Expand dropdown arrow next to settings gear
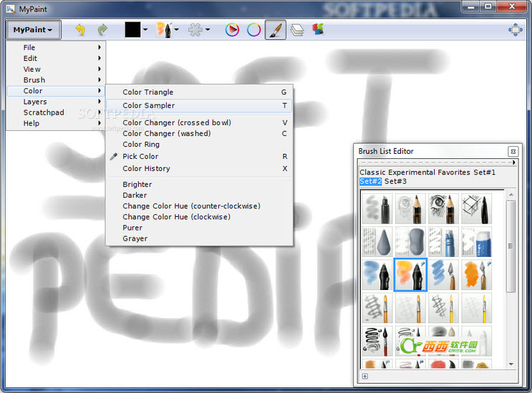The image size is (532, 393). pyautogui.click(x=208, y=29)
